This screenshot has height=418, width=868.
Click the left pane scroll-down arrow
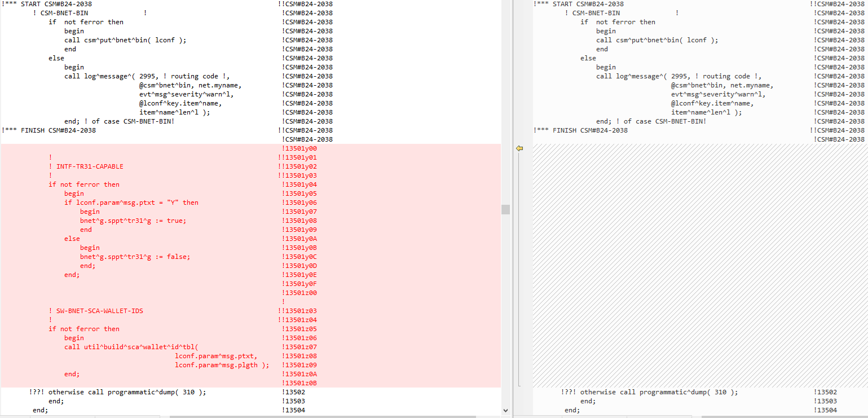(x=505, y=410)
